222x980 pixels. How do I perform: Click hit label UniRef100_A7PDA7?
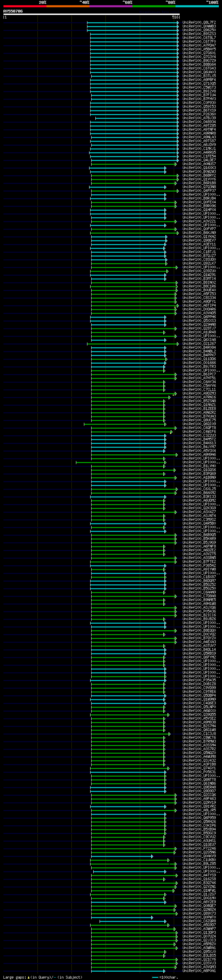point(199,45)
